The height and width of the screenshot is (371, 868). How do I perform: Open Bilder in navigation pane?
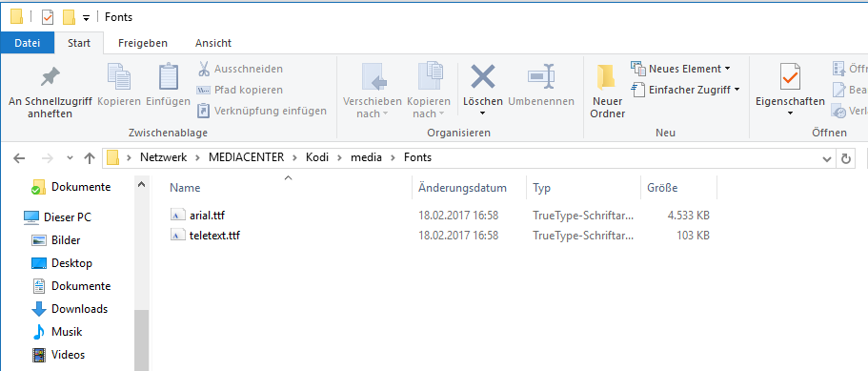66,240
